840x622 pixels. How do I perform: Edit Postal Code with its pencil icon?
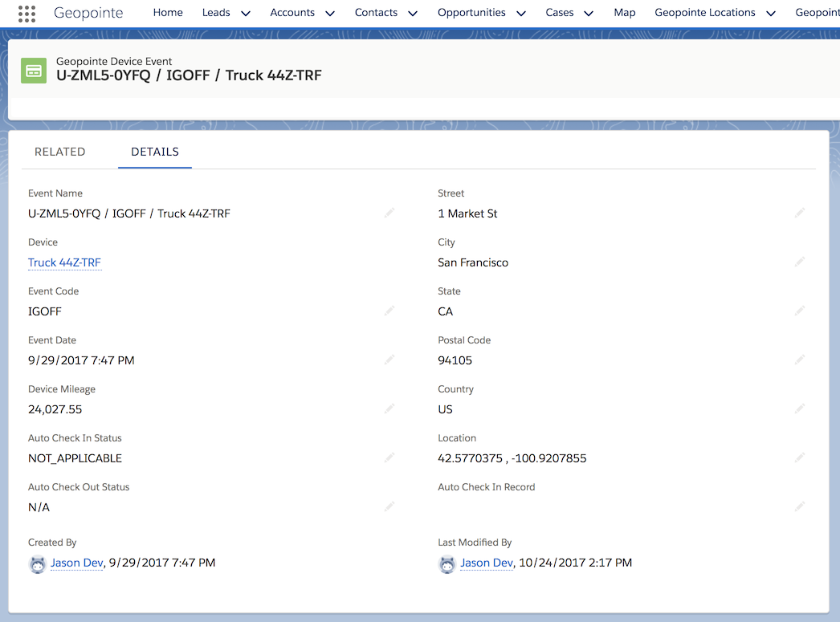coord(800,360)
